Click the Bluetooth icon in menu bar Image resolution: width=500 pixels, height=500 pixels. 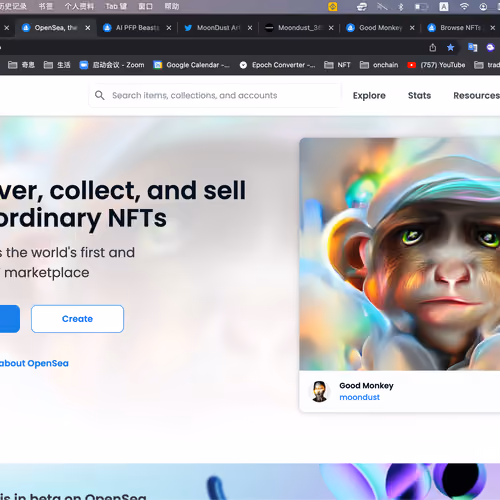click(401, 7)
